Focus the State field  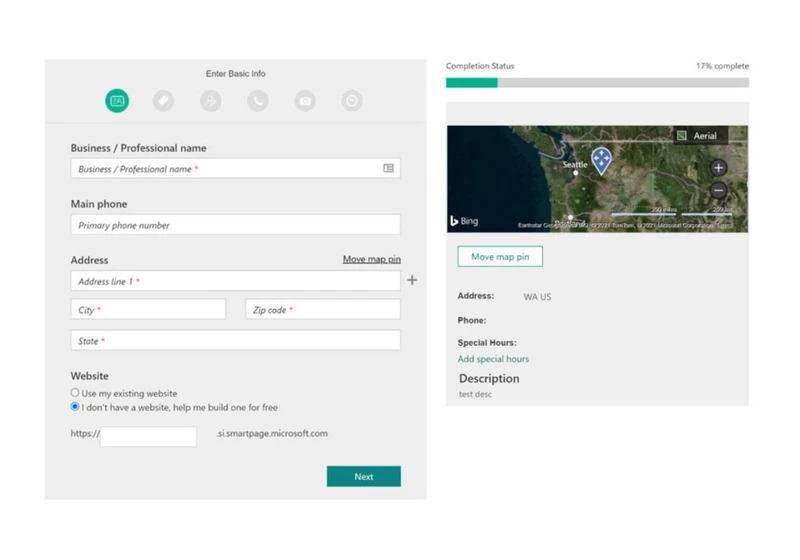236,340
